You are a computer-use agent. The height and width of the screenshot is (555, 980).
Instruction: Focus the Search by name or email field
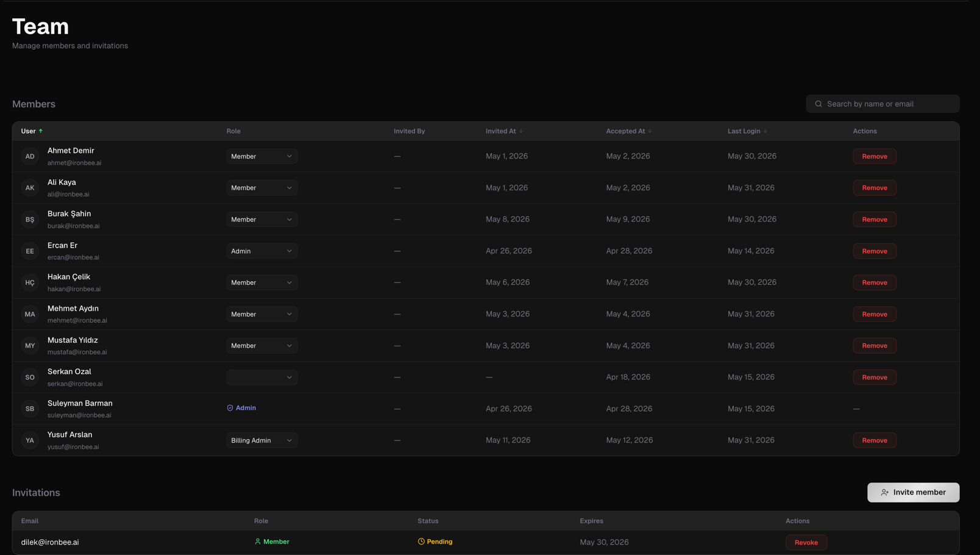(x=882, y=104)
